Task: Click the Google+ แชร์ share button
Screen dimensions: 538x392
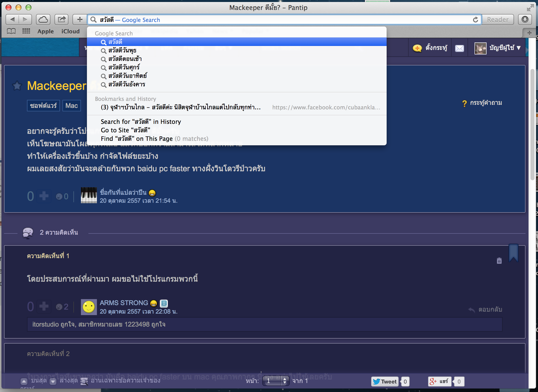Action: click(x=439, y=382)
